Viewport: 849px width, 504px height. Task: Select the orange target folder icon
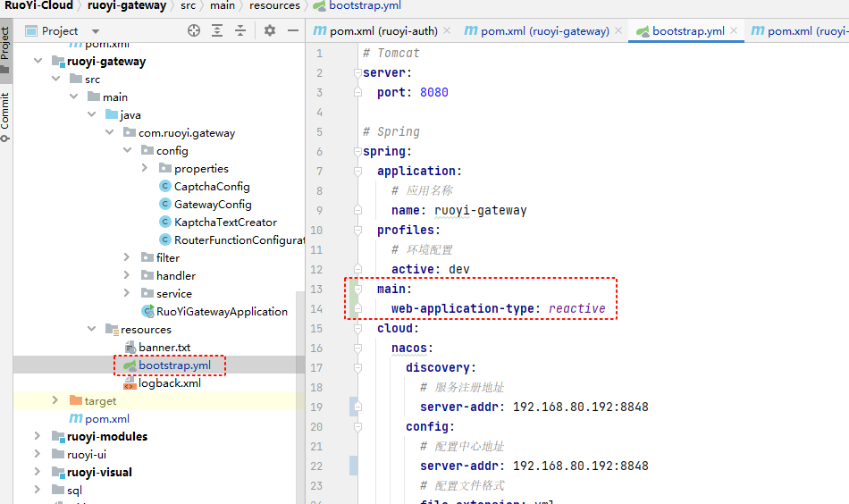tap(76, 400)
